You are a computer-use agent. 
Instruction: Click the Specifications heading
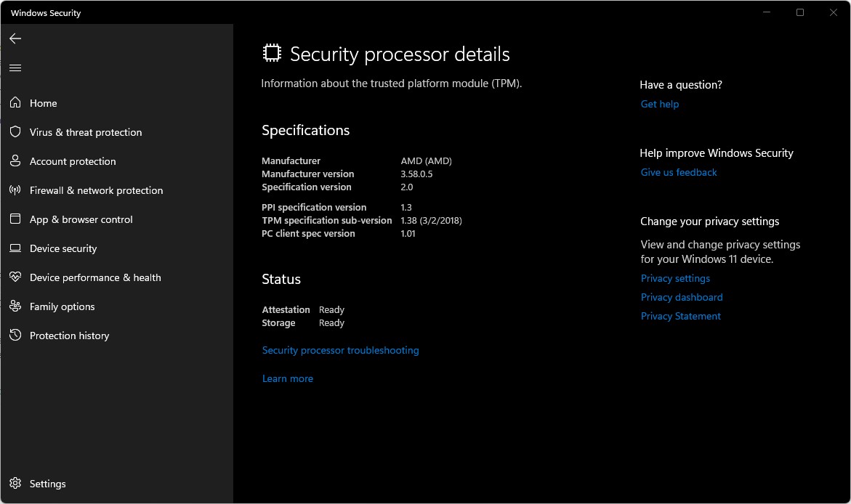tap(305, 130)
